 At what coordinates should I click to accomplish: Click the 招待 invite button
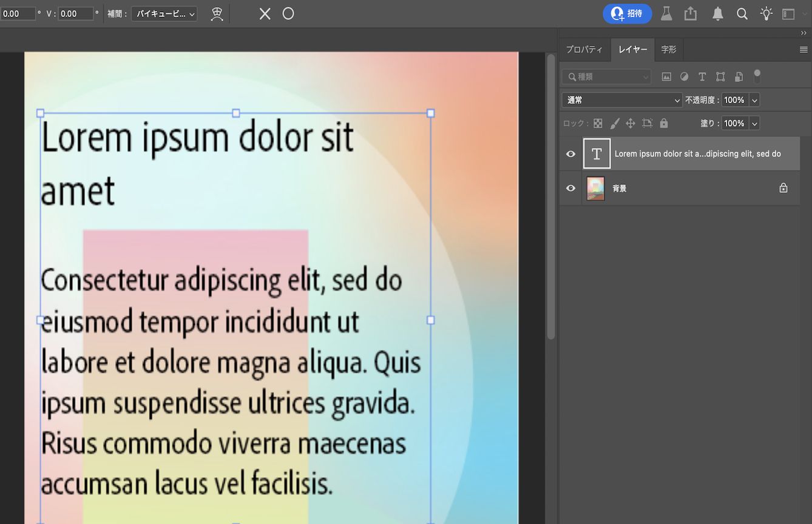click(x=627, y=13)
